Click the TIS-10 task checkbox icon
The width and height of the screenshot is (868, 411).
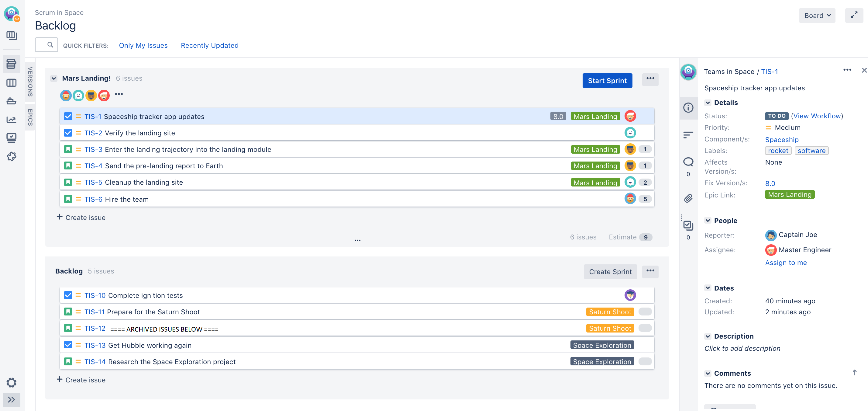68,295
